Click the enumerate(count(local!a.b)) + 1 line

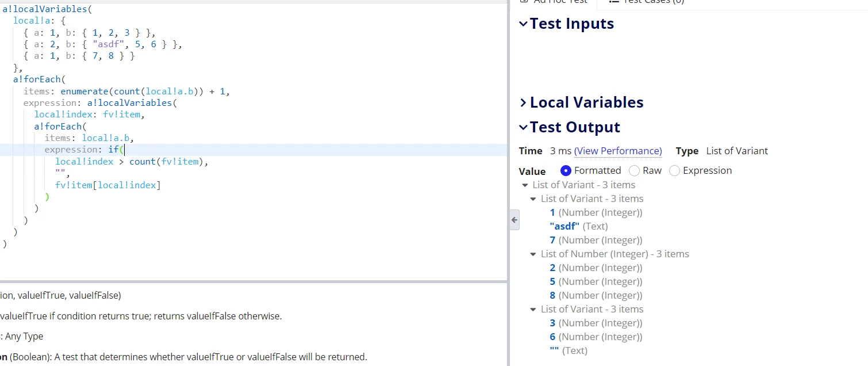pyautogui.click(x=126, y=91)
